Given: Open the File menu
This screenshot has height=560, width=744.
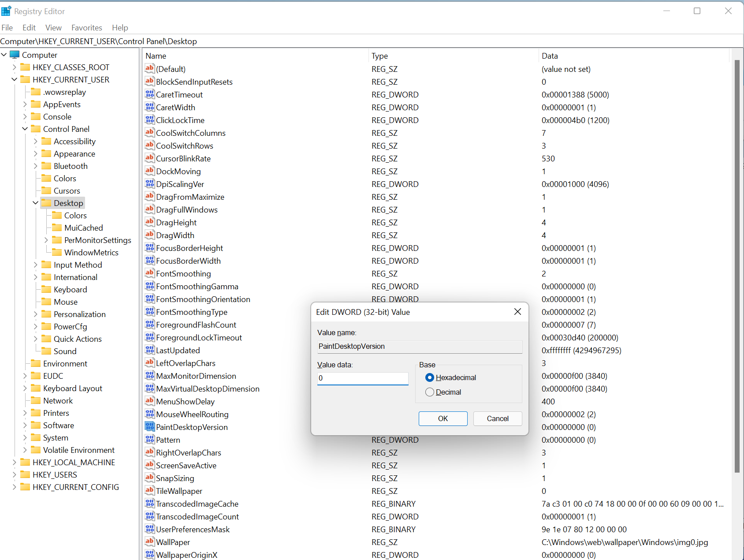Looking at the screenshot, I should pyautogui.click(x=7, y=27).
